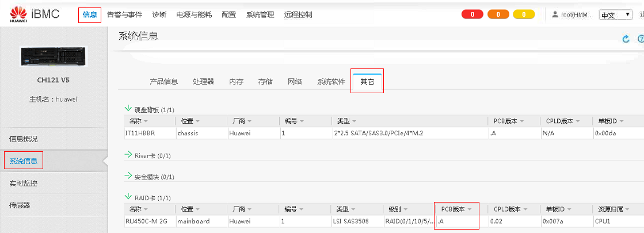Click the chassis location cell
644x233 pixels.
pos(201,133)
